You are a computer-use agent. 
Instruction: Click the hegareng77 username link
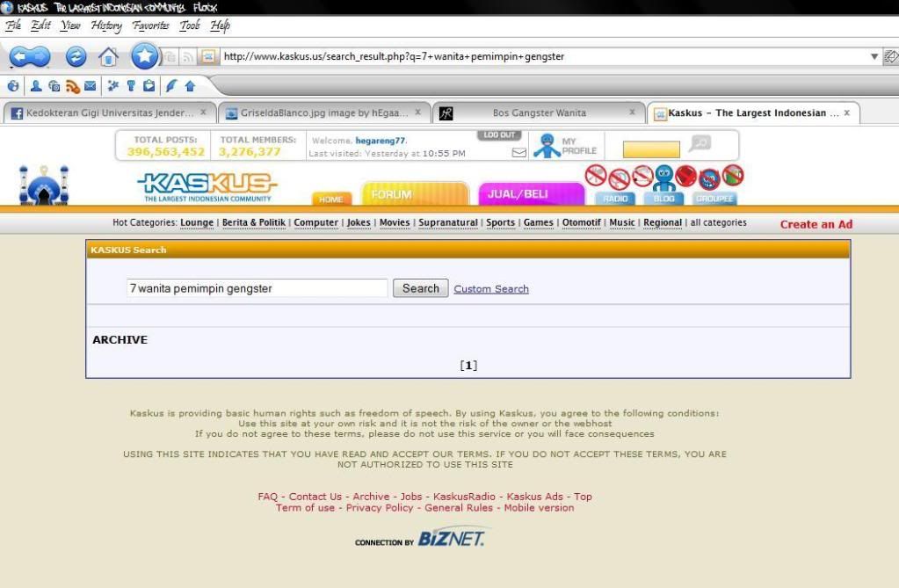(x=381, y=141)
